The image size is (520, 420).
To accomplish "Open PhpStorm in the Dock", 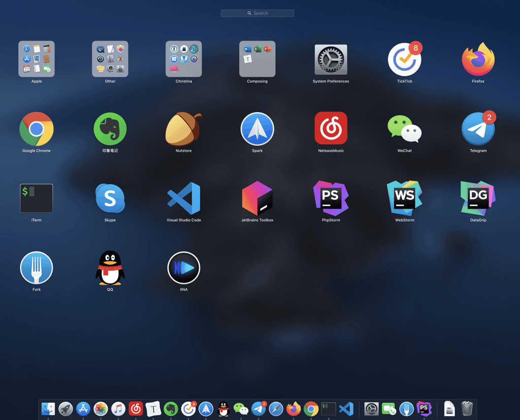I will [x=424, y=409].
